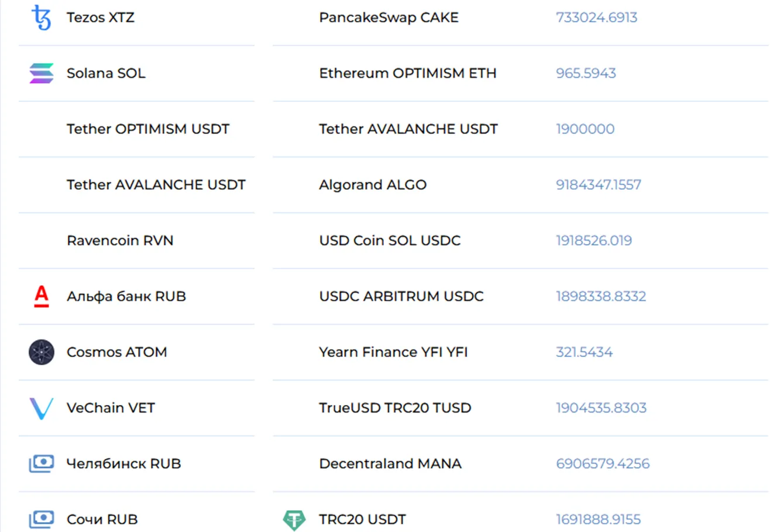Choose Ravencoin RVN from the left list
The image size is (770, 532).
coord(120,241)
